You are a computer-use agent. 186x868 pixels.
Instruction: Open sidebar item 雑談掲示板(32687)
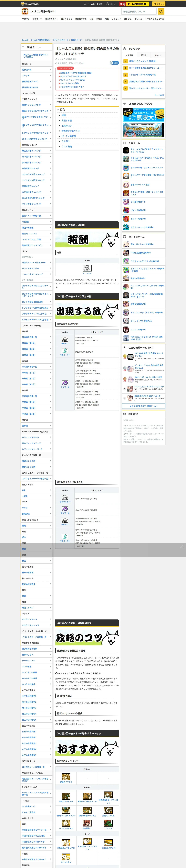[x=37, y=82]
